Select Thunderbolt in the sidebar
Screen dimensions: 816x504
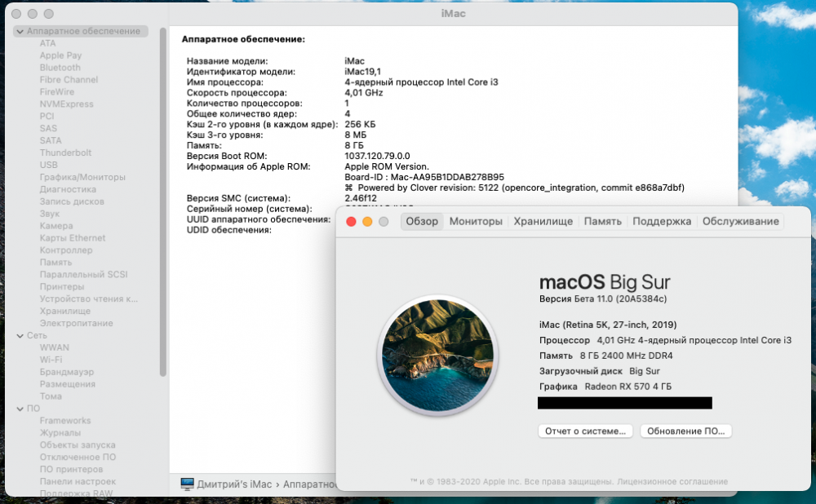[x=65, y=153]
